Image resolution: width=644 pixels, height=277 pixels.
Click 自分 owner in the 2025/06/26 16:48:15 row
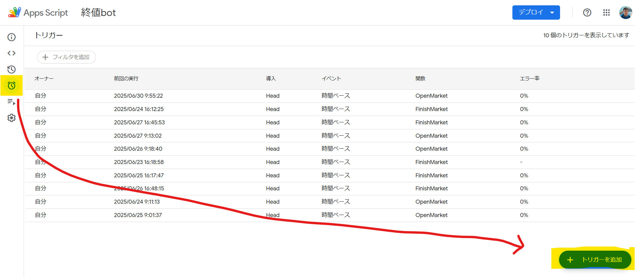[41, 189]
